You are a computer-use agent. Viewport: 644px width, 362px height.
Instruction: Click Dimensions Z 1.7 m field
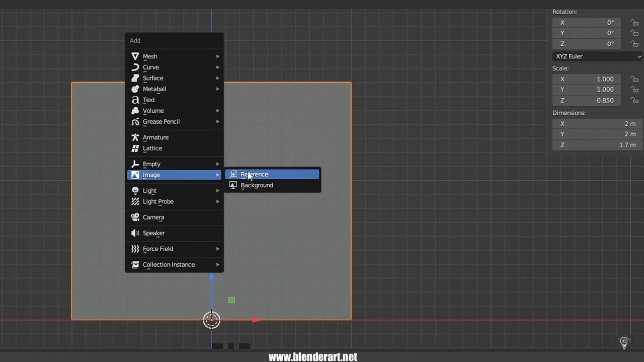pyautogui.click(x=596, y=145)
